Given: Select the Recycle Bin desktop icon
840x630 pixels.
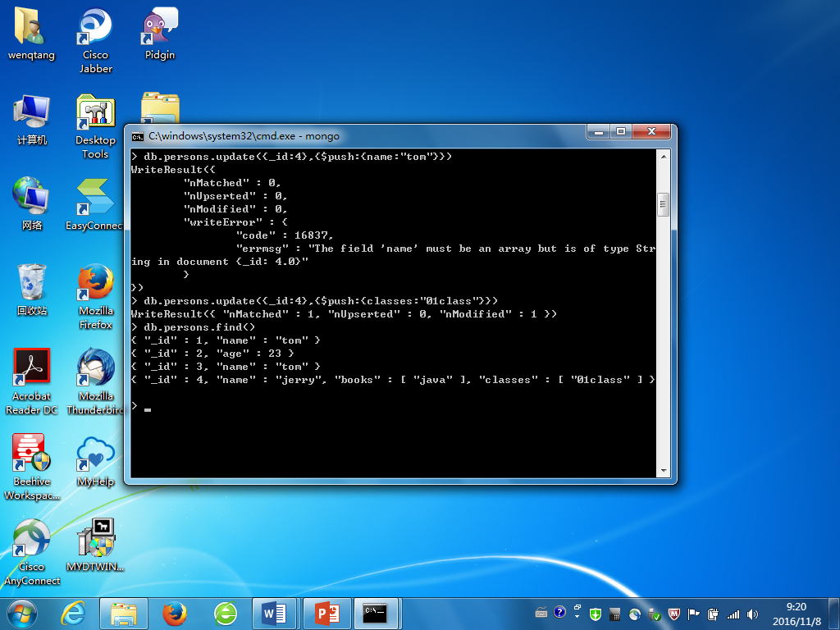Looking at the screenshot, I should pyautogui.click(x=32, y=284).
